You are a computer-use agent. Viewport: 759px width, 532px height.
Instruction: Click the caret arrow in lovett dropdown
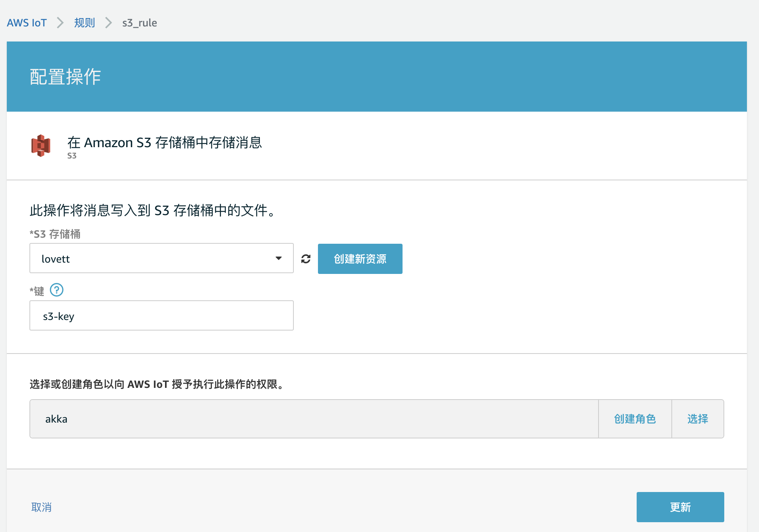pyautogui.click(x=279, y=258)
